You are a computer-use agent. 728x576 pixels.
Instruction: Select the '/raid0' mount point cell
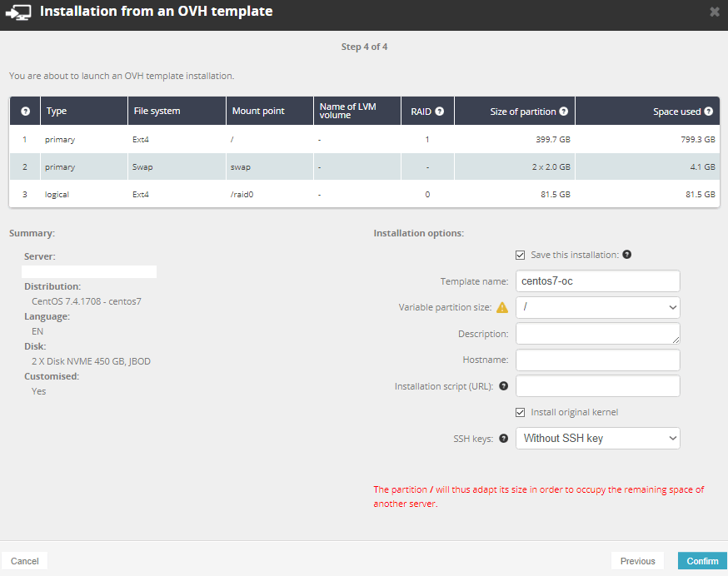coord(270,194)
